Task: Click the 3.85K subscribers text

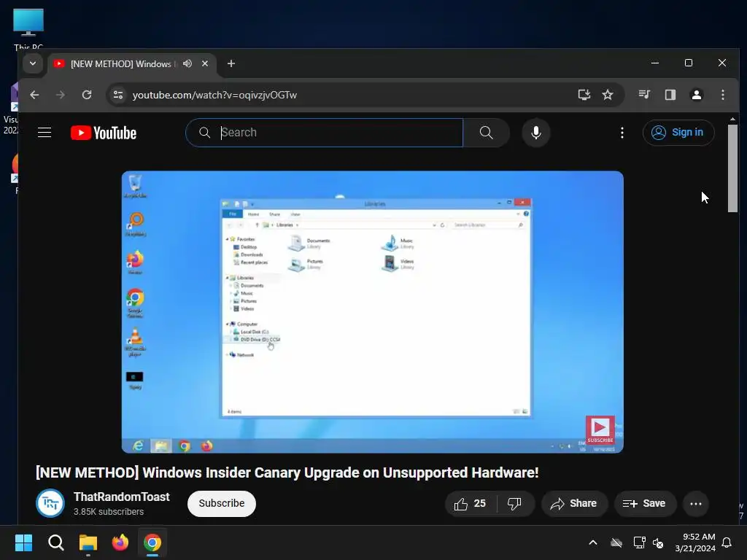Action: click(109, 511)
